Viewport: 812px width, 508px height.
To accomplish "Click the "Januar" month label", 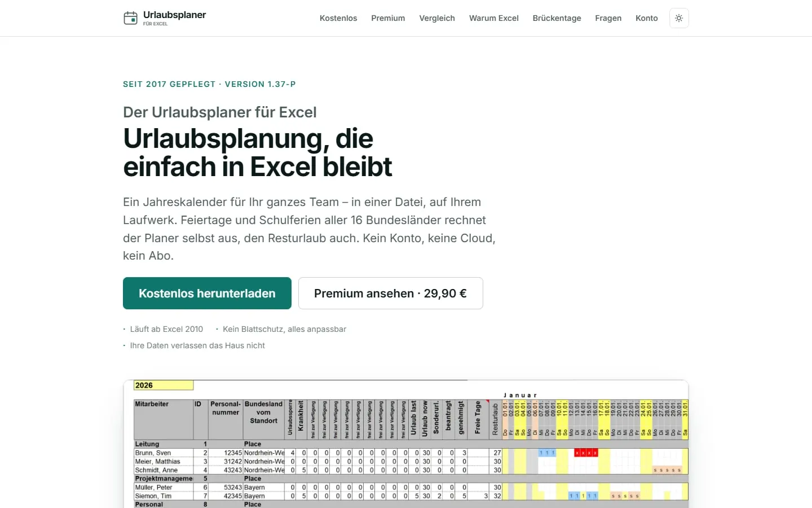I will (520, 395).
